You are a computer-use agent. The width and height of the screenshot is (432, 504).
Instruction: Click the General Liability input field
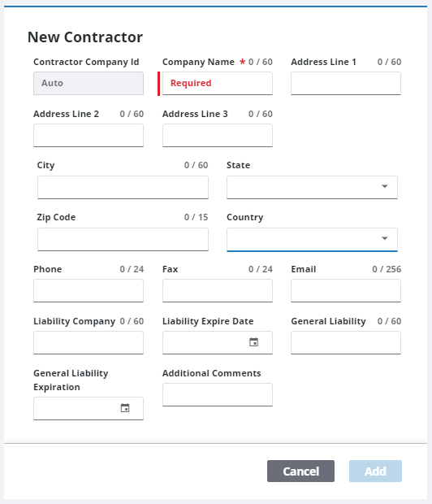[x=346, y=343]
